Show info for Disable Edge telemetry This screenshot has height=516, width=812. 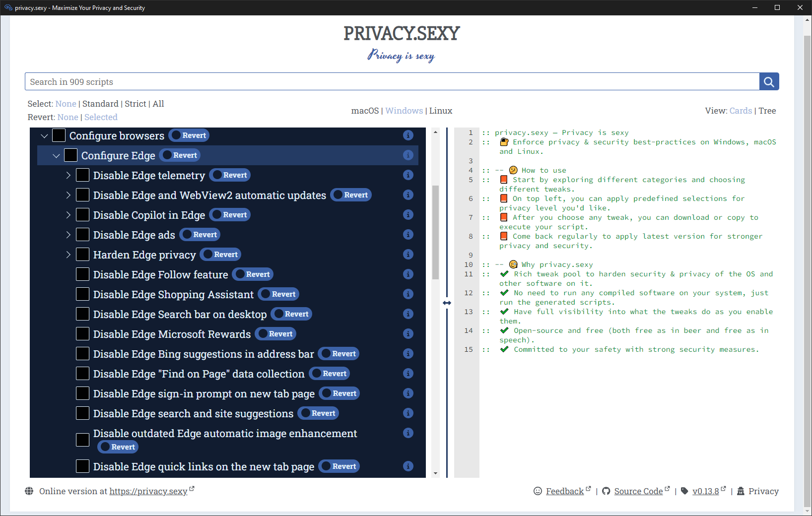coord(408,175)
